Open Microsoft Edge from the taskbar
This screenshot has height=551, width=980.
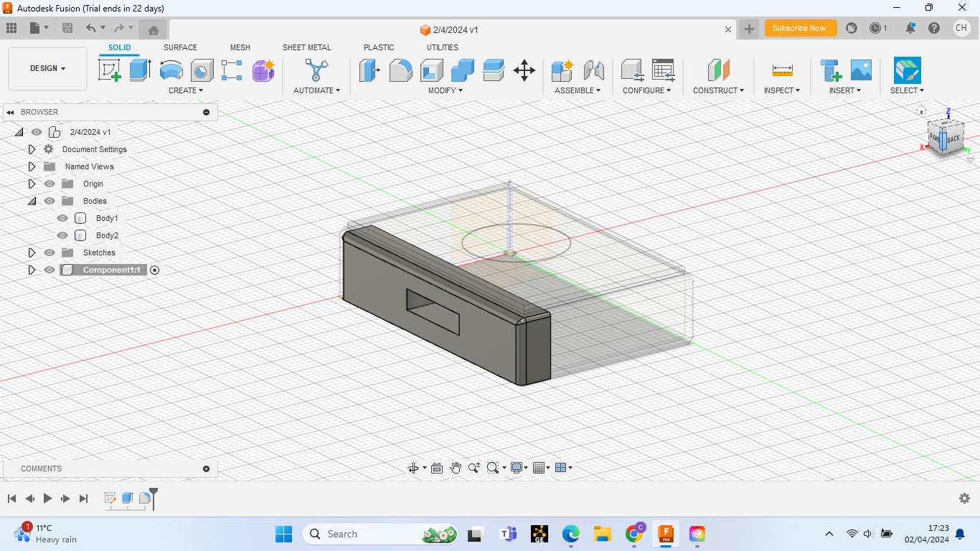571,534
